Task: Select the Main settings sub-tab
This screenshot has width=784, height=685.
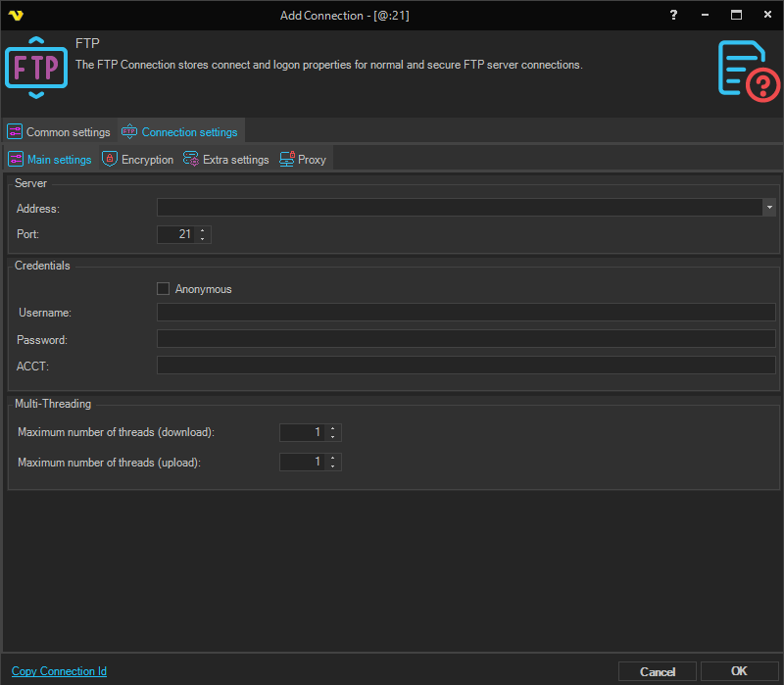Action: point(50,160)
